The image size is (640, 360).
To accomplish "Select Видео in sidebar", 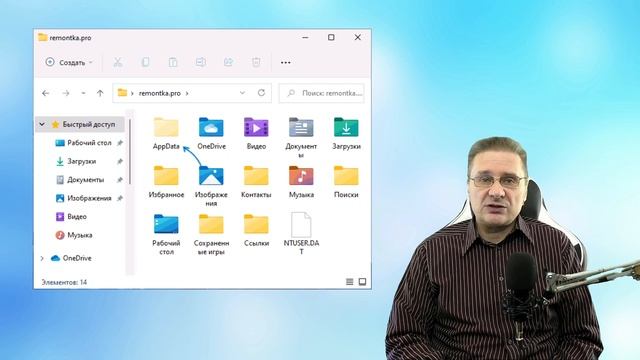I will coord(71,216).
